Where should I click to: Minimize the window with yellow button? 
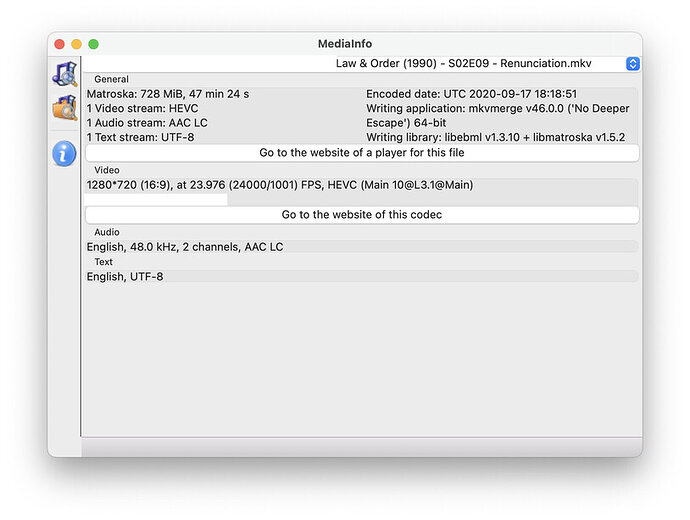tap(77, 44)
